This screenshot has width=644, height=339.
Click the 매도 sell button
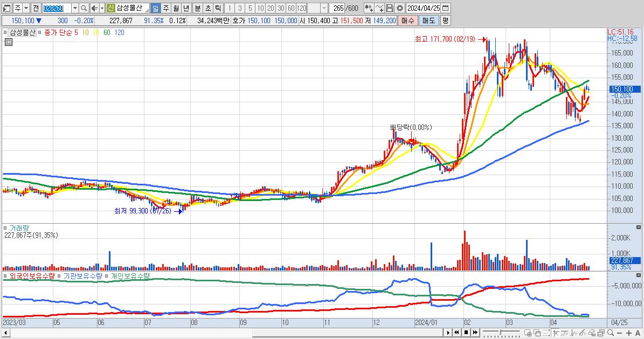[x=429, y=20]
